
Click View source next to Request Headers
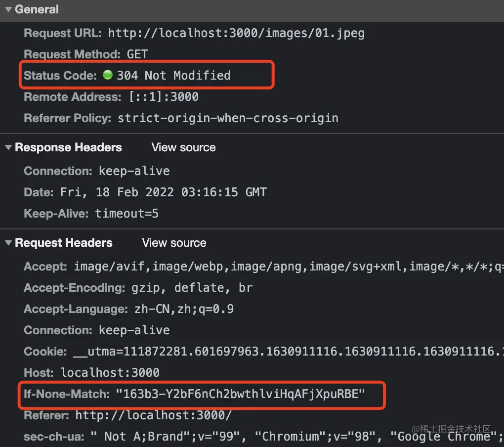(x=174, y=243)
